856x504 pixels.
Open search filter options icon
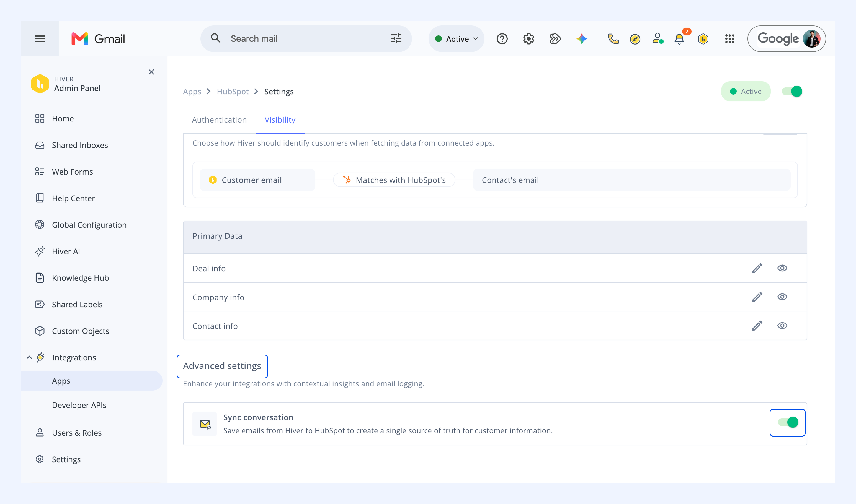pyautogui.click(x=396, y=38)
